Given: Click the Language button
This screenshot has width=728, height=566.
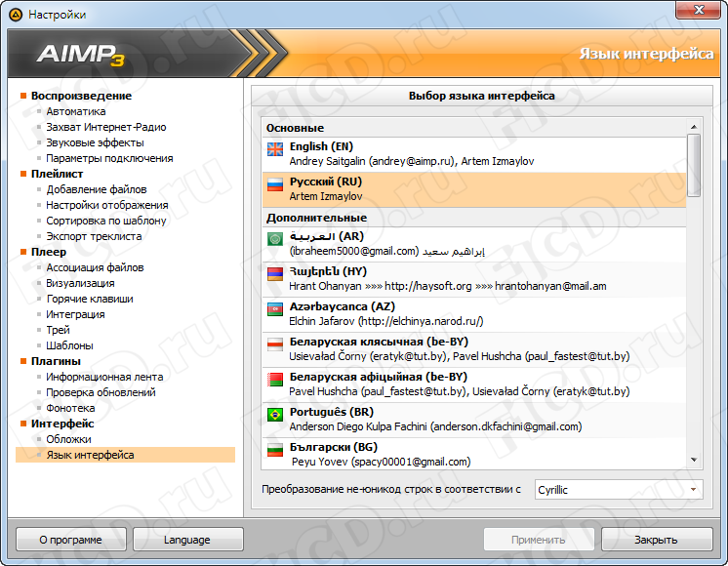Looking at the screenshot, I should pos(187,540).
